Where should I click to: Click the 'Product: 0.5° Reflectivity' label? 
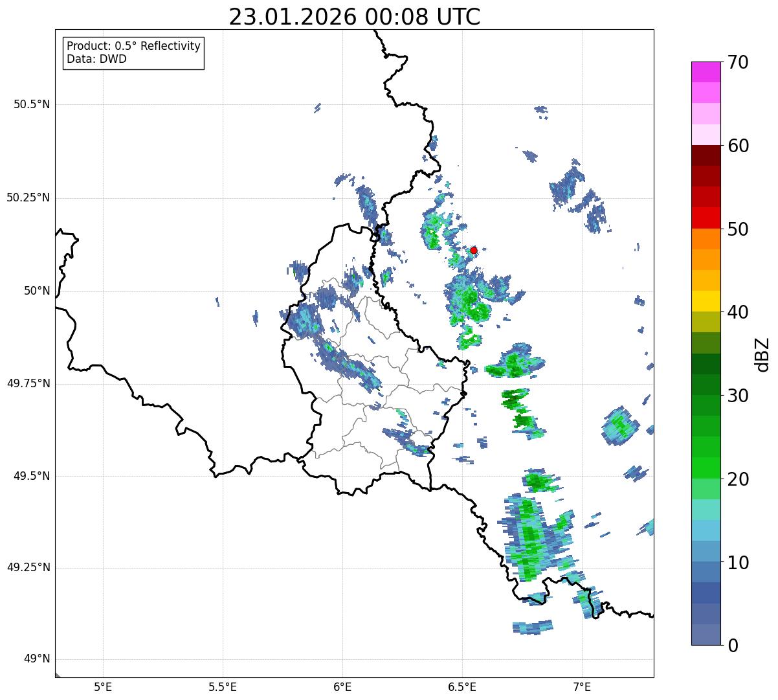pyautogui.click(x=134, y=46)
